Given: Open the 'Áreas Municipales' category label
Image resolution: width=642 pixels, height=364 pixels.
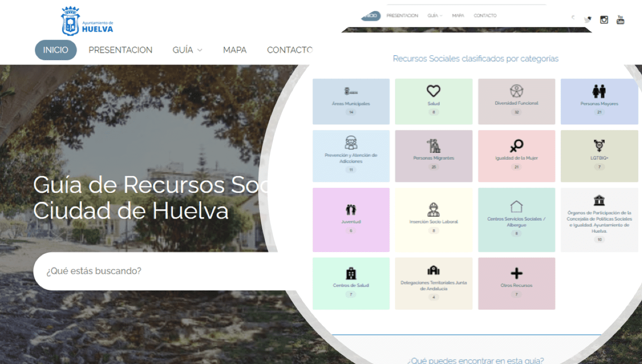Looking at the screenshot, I should 351,104.
